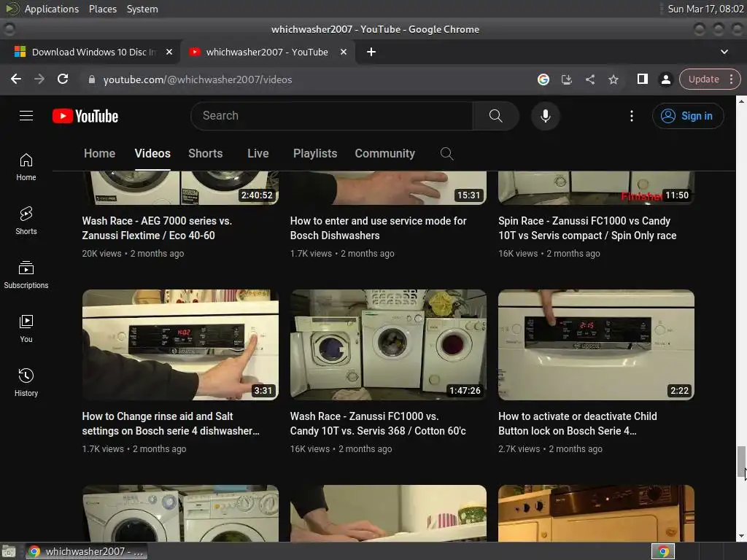Image resolution: width=747 pixels, height=560 pixels.
Task: Select the Videos channel tab
Action: pyautogui.click(x=152, y=153)
